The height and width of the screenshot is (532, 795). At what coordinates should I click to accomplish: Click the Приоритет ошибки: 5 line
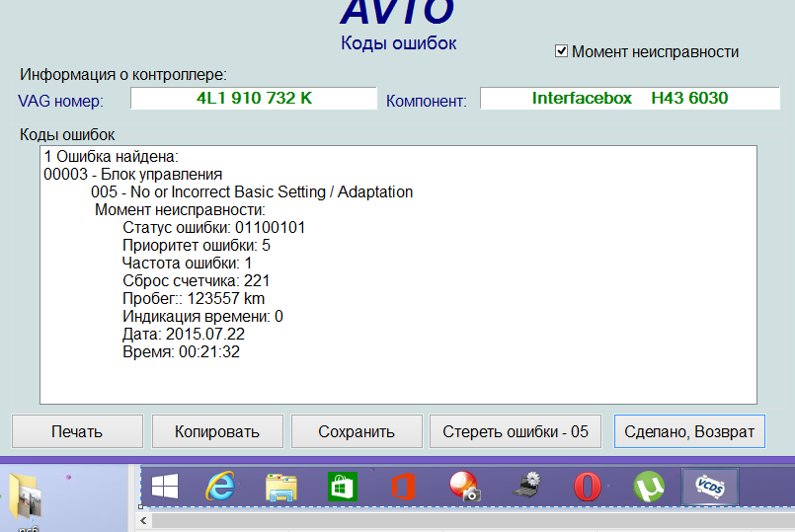[197, 245]
